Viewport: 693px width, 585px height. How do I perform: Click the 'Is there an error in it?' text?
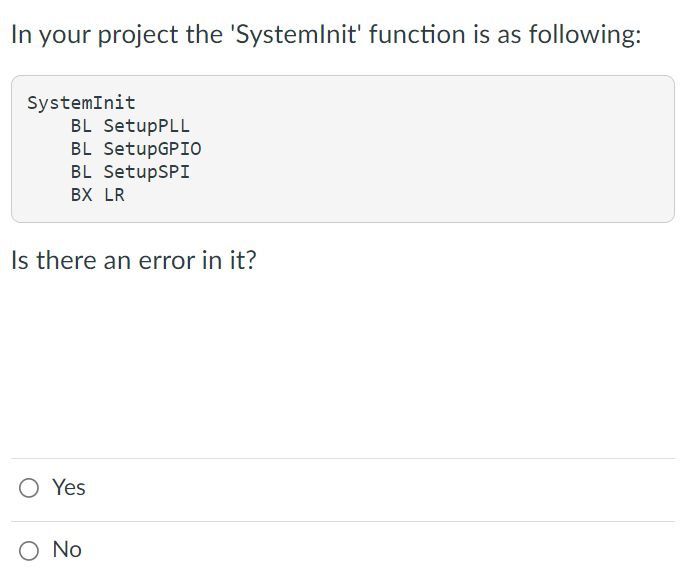(x=133, y=260)
